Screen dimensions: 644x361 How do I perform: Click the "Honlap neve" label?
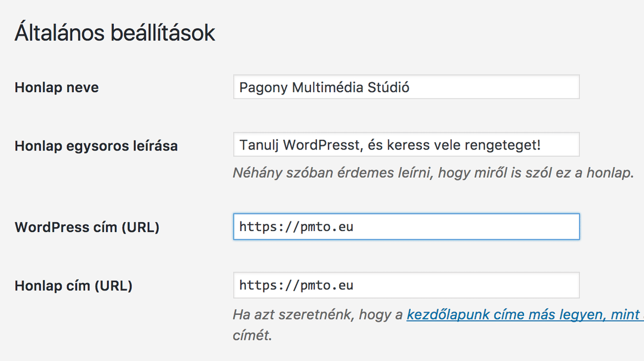point(57,88)
